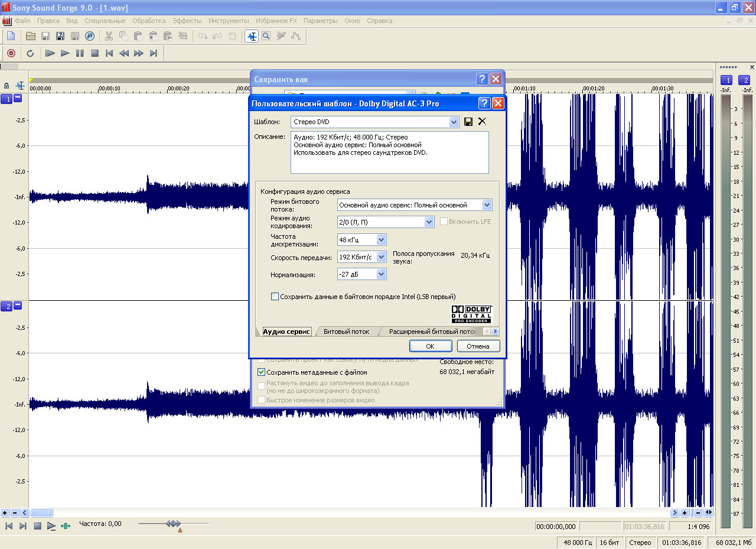Open the Файл menu
The image size is (756, 549).
(22, 21)
